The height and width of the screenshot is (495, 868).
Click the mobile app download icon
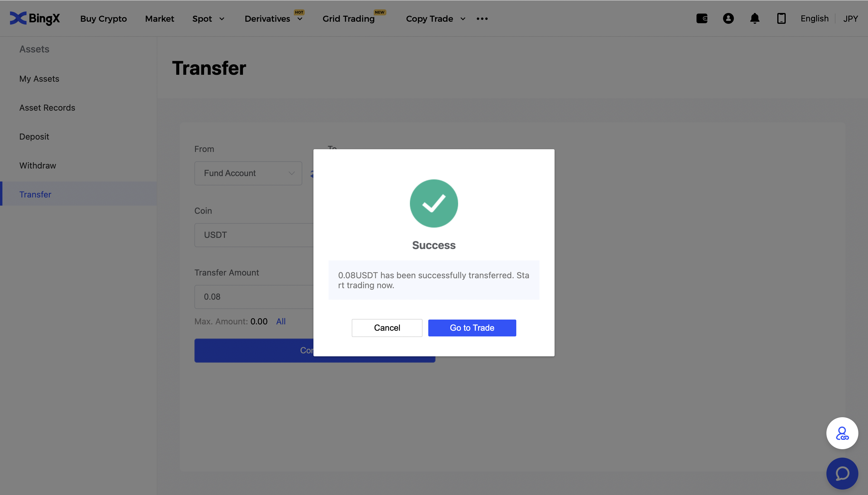point(781,18)
